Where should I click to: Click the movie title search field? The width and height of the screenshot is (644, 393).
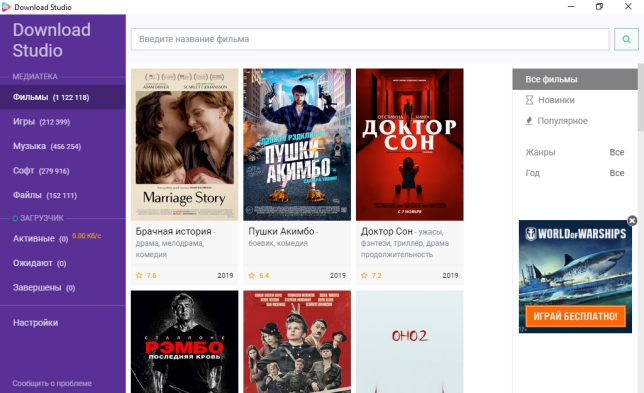coord(370,39)
